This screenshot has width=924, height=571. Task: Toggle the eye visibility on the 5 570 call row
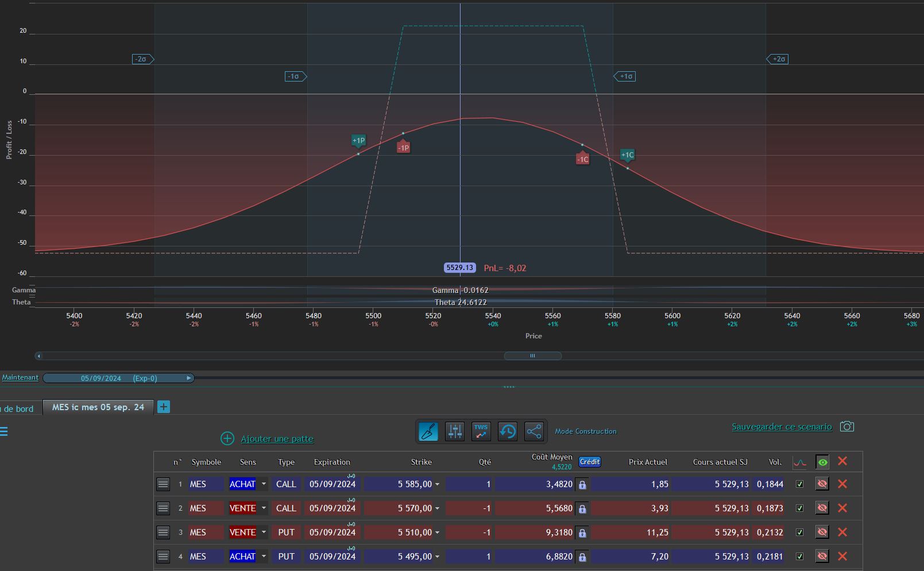822,508
